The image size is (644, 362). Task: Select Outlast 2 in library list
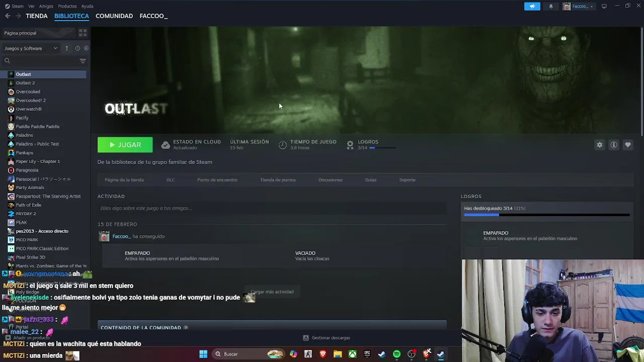(x=25, y=83)
